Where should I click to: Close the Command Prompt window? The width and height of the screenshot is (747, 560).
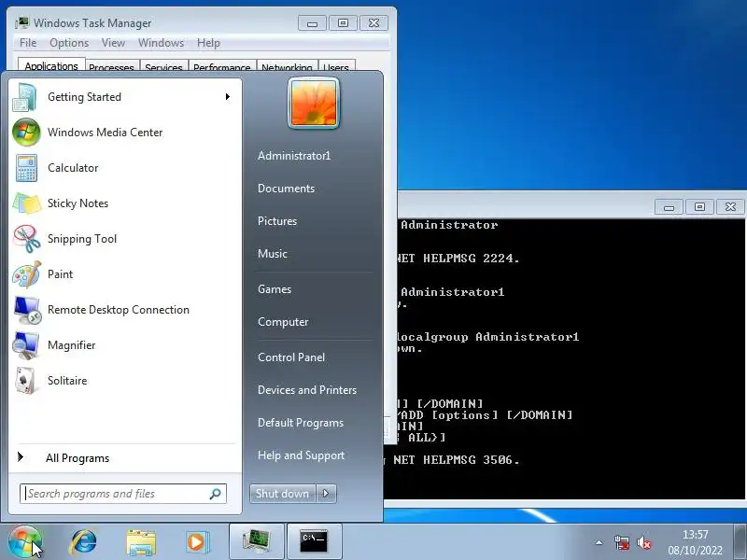point(730,207)
